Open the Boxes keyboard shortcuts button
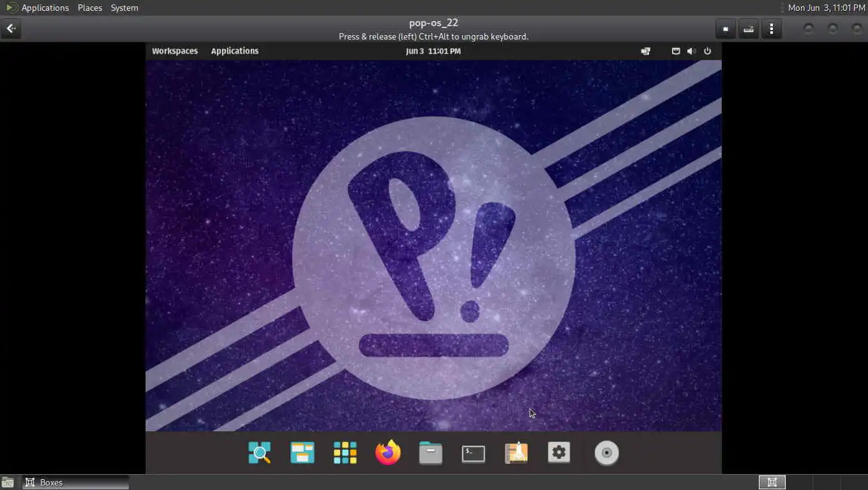868x490 pixels. tap(749, 29)
